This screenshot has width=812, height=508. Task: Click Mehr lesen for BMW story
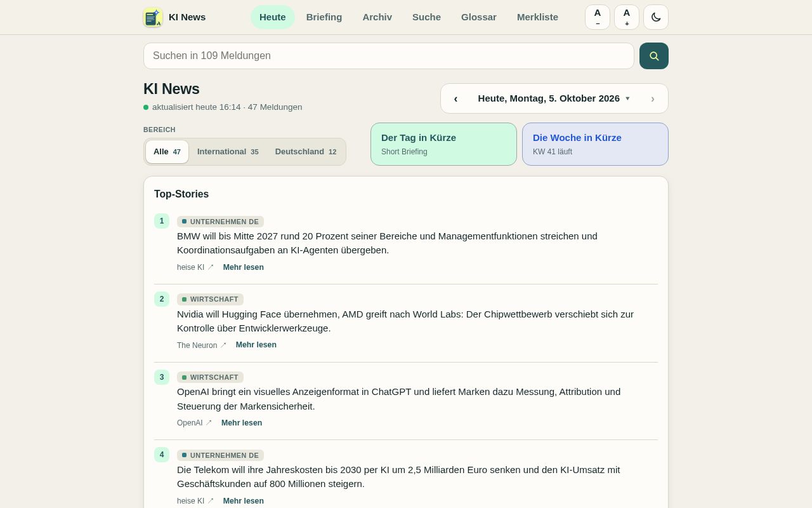[x=244, y=267]
